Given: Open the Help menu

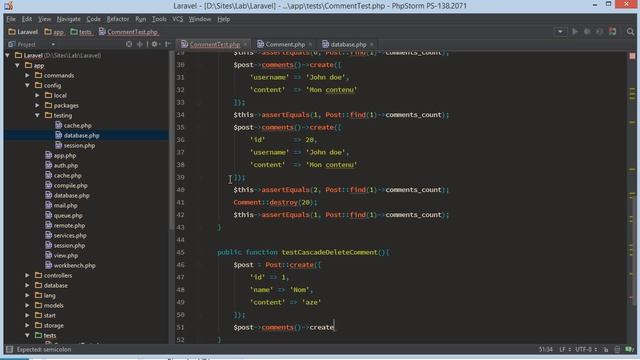Looking at the screenshot, I should click(x=223, y=19).
